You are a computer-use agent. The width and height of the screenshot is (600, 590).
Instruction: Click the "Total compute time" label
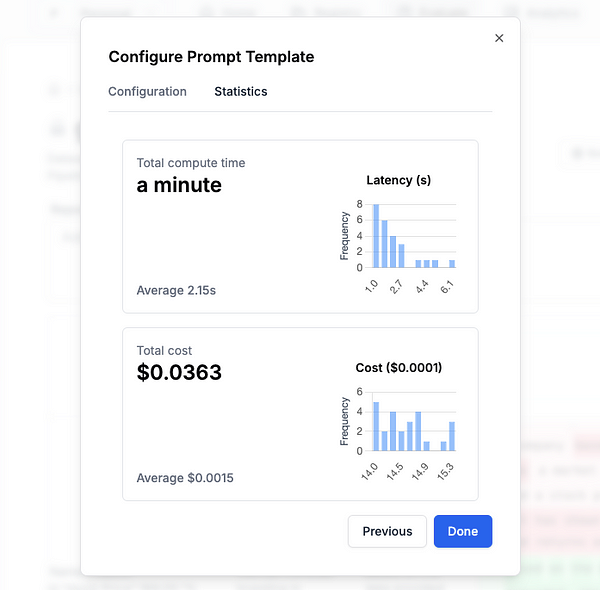point(190,163)
